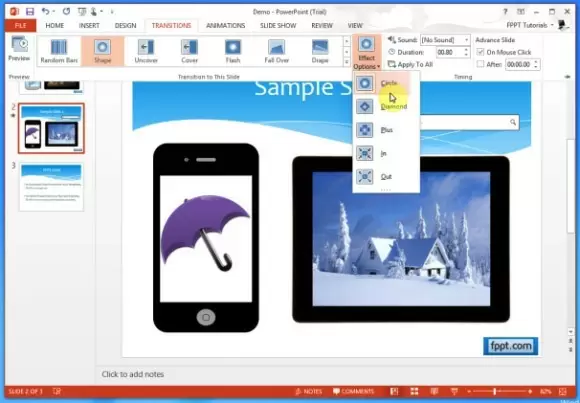Click the Redo/Repeat icon
The image size is (580, 403).
pyautogui.click(x=67, y=11)
